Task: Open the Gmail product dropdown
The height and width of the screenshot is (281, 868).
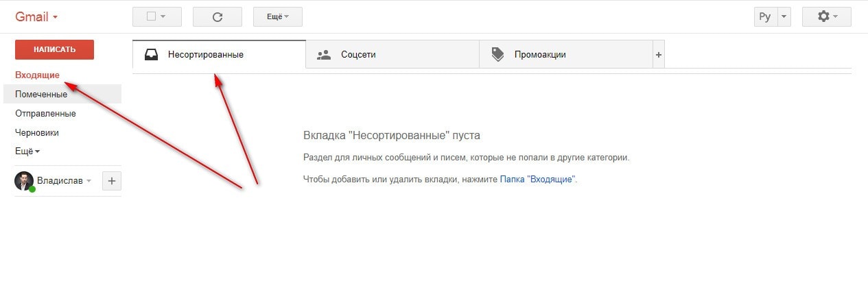Action: (36, 17)
